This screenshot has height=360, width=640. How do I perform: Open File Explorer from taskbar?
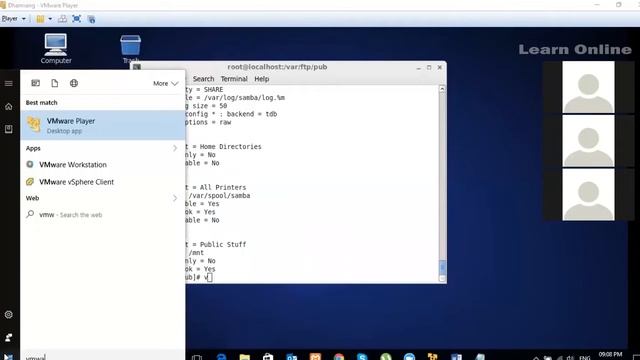pyautogui.click(x=244, y=357)
